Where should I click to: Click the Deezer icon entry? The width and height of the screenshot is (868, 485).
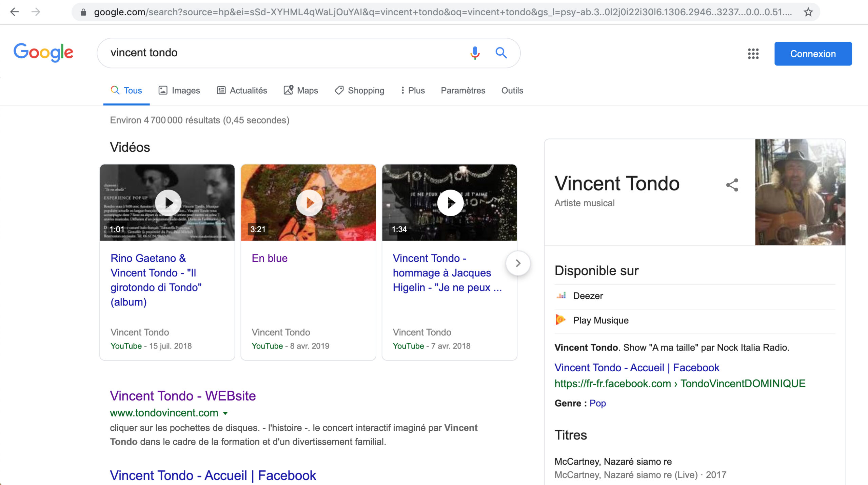point(561,296)
